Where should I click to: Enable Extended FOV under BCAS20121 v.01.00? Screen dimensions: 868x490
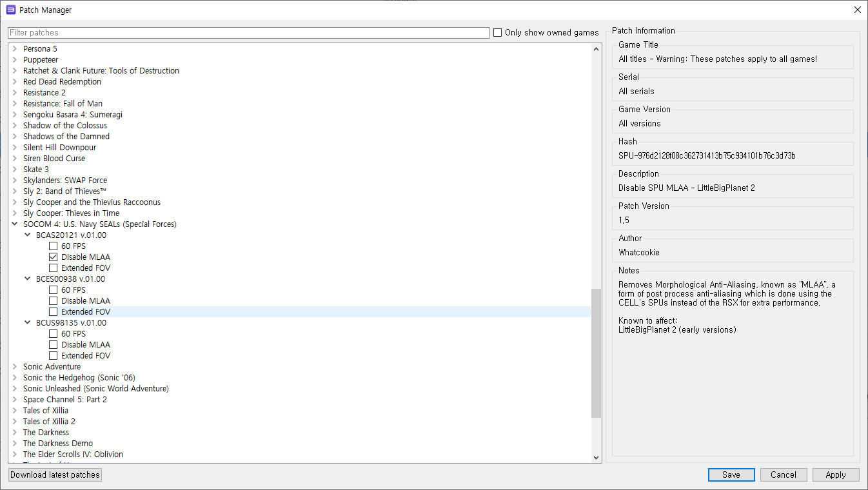[x=54, y=268]
